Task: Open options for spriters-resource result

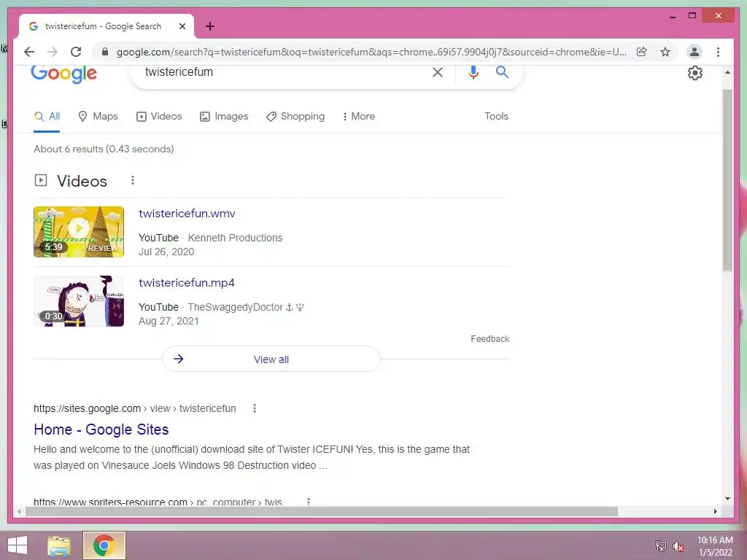Action: pyautogui.click(x=309, y=502)
